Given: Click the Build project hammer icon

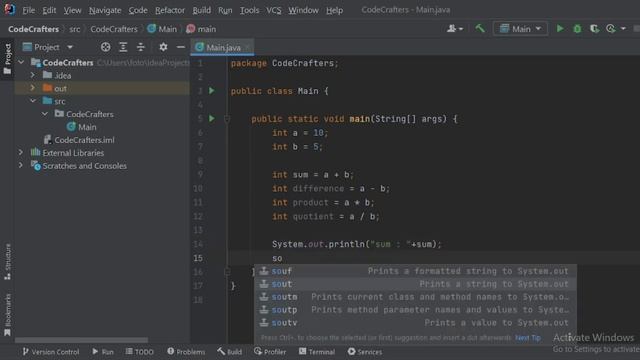Looking at the screenshot, I should click(x=480, y=29).
